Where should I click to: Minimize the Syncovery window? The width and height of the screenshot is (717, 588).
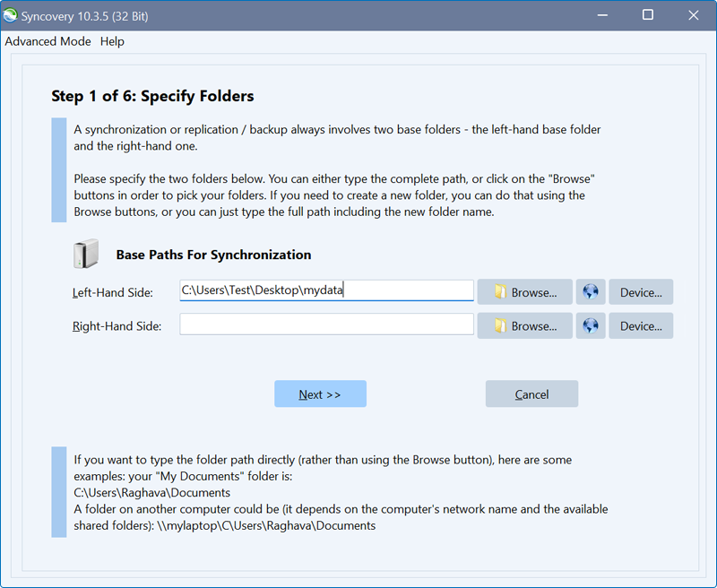tap(602, 15)
